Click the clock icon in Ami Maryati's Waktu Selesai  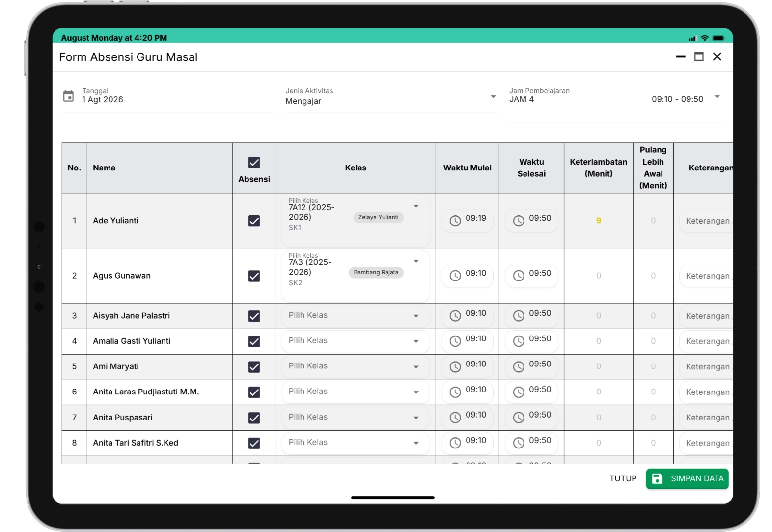point(519,366)
